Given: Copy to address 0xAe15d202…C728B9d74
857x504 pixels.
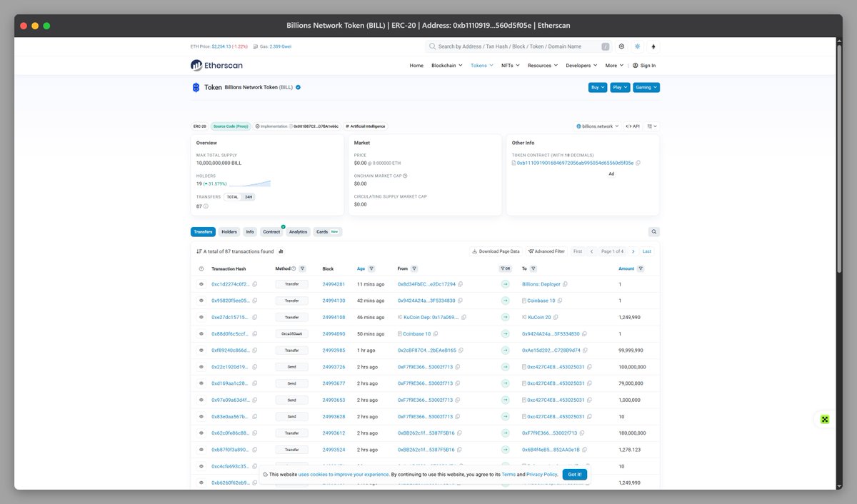Looking at the screenshot, I should click(x=586, y=351).
